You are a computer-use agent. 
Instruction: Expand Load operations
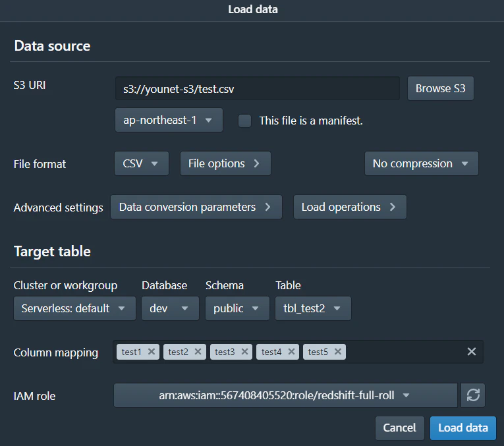[x=350, y=207]
